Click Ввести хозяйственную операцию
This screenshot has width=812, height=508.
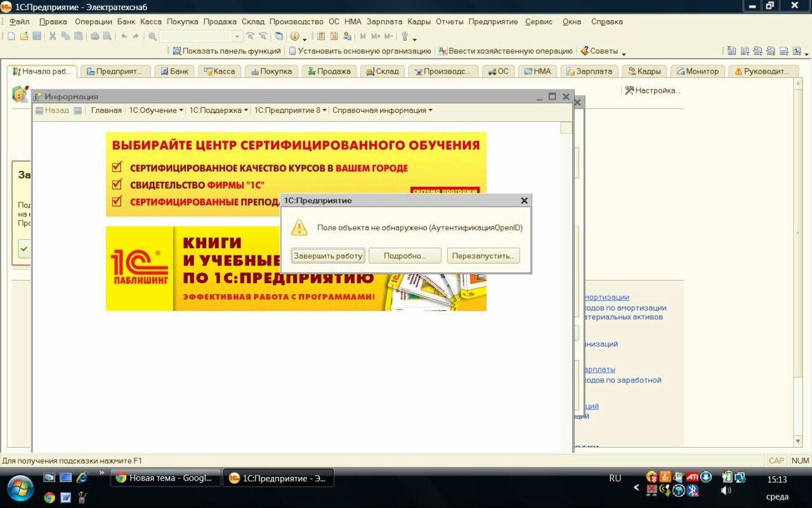(x=506, y=51)
